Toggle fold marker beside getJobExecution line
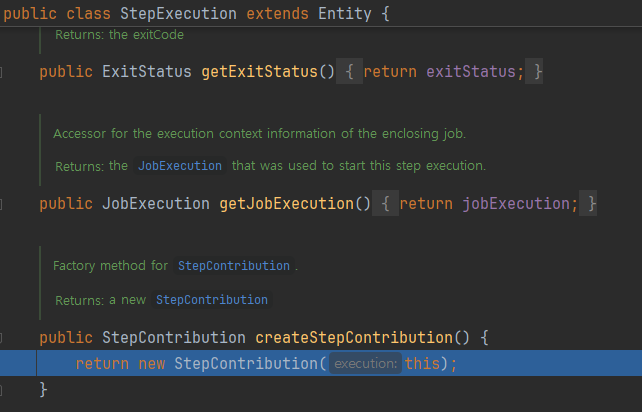 pyautogui.click(x=1, y=204)
